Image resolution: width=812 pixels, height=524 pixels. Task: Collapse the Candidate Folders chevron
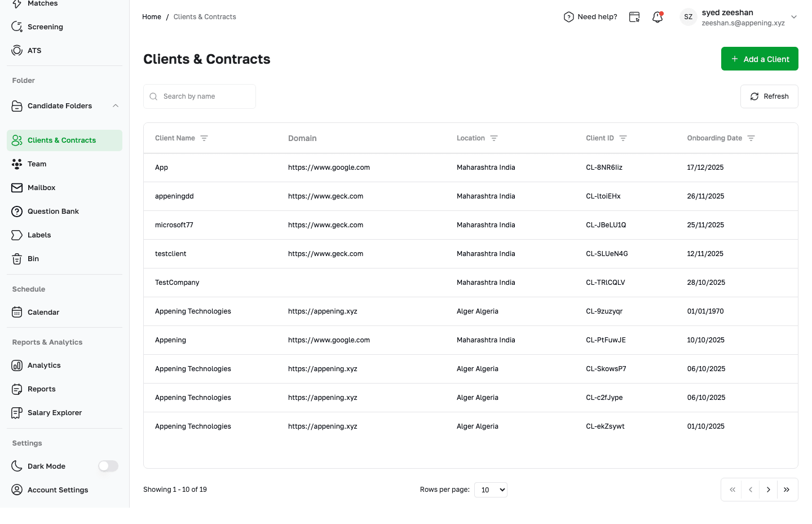[116, 105]
